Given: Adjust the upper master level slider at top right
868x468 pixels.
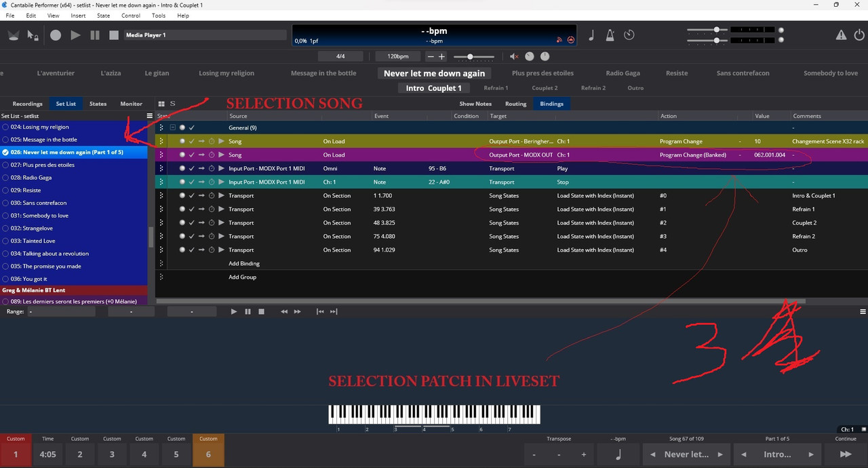Looking at the screenshot, I should (x=707, y=30).
